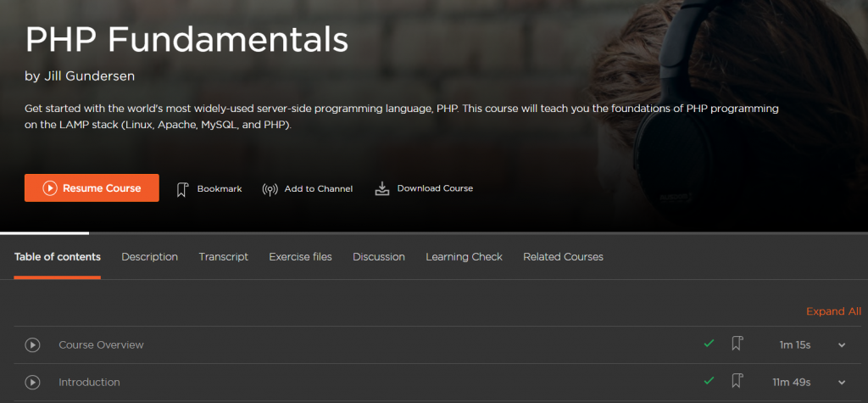Screen dimensions: 868x403
Task: Open the Learning Check tab
Action: (464, 257)
